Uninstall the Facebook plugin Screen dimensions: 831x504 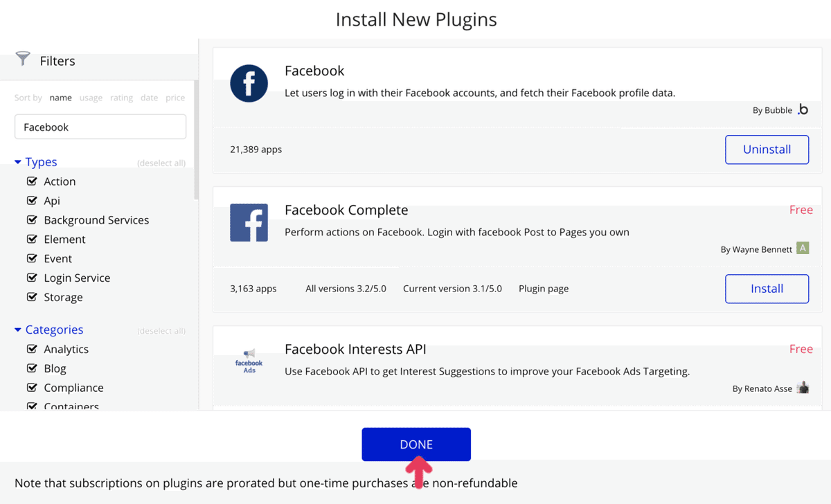767,150
